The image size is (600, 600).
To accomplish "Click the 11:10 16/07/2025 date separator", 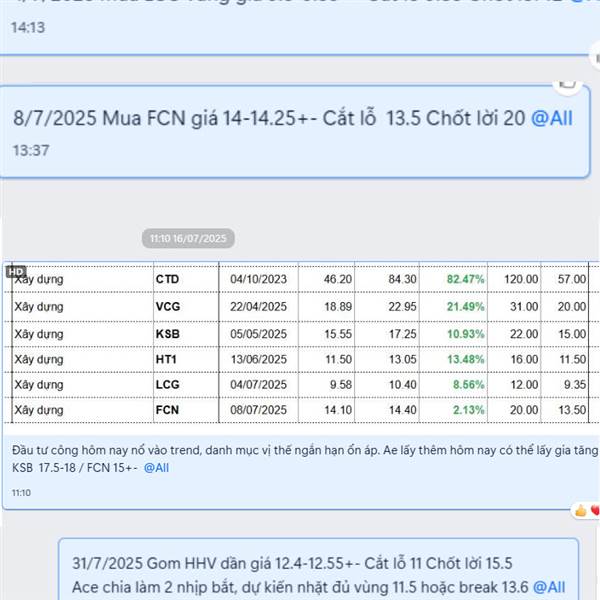I will coord(188,238).
